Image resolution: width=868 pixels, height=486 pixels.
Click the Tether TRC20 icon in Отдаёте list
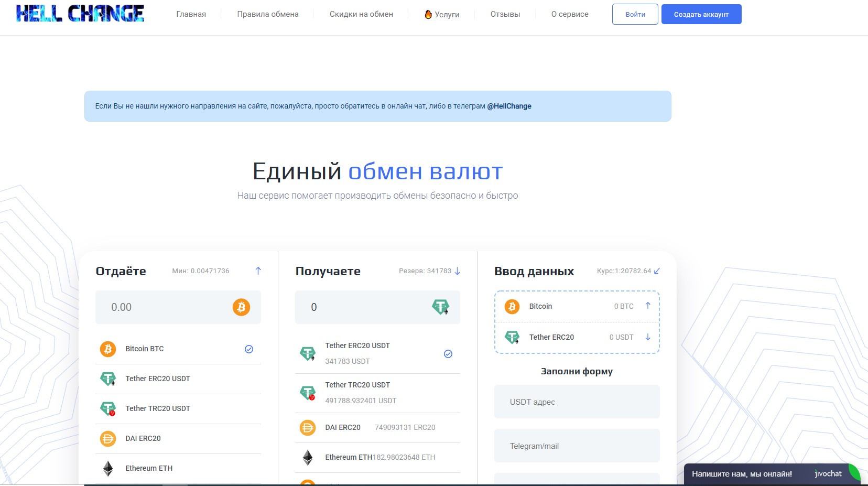pos(108,408)
